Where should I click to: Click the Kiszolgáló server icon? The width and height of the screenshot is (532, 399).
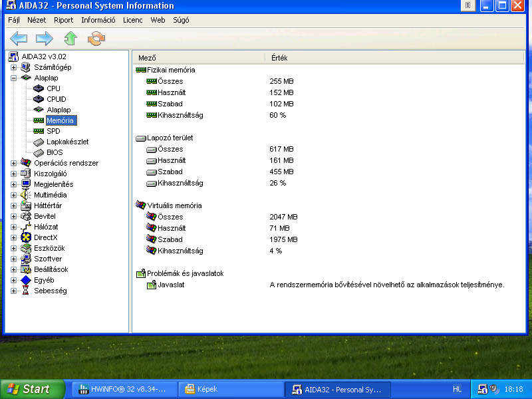(26, 174)
